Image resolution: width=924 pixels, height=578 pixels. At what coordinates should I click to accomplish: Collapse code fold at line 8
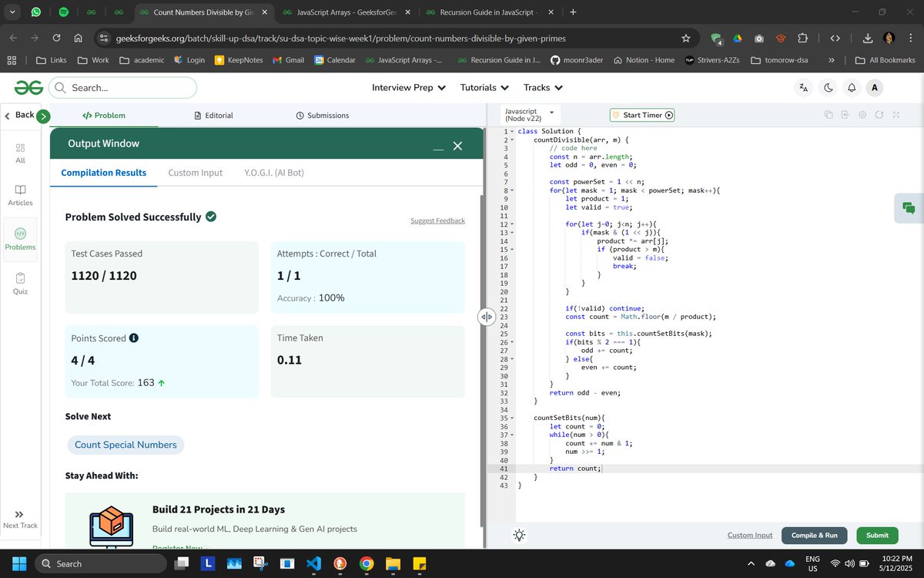coord(512,190)
